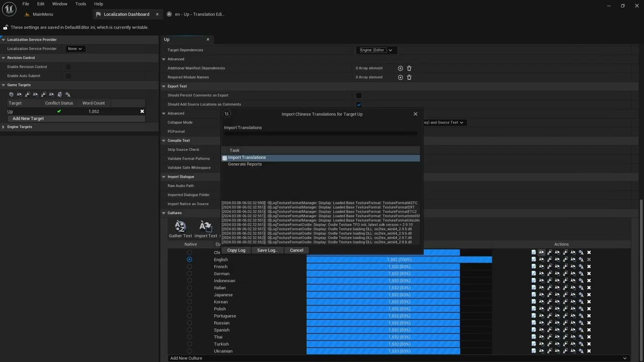Click the Import Translations progress bar in dialog
This screenshot has width=644, height=362.
click(320, 134)
